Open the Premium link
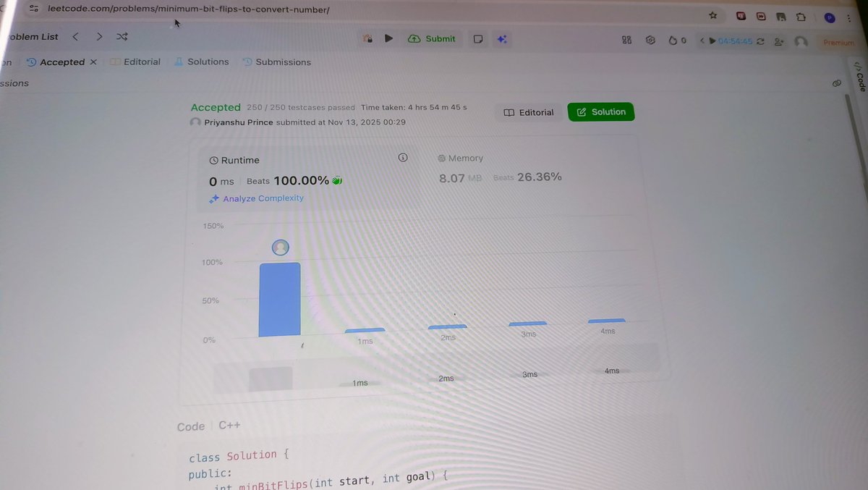This screenshot has width=868, height=490. pyautogui.click(x=838, y=43)
